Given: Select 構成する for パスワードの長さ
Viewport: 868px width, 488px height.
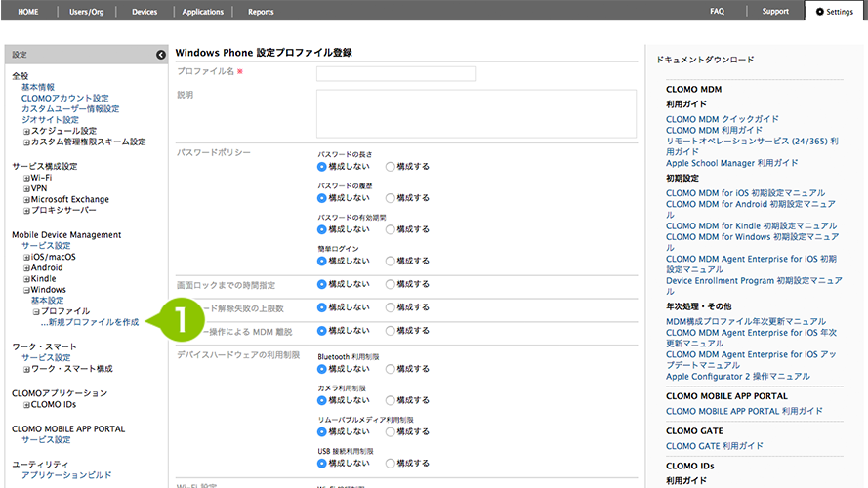Looking at the screenshot, I should (391, 167).
